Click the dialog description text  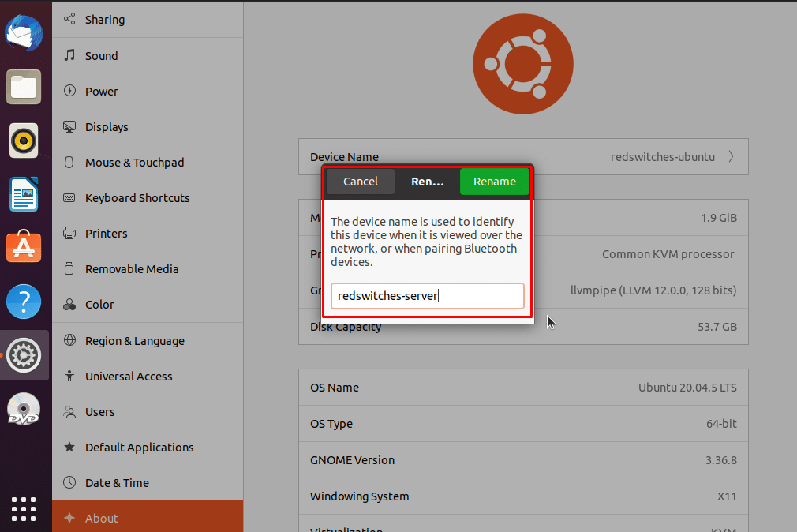coord(426,242)
